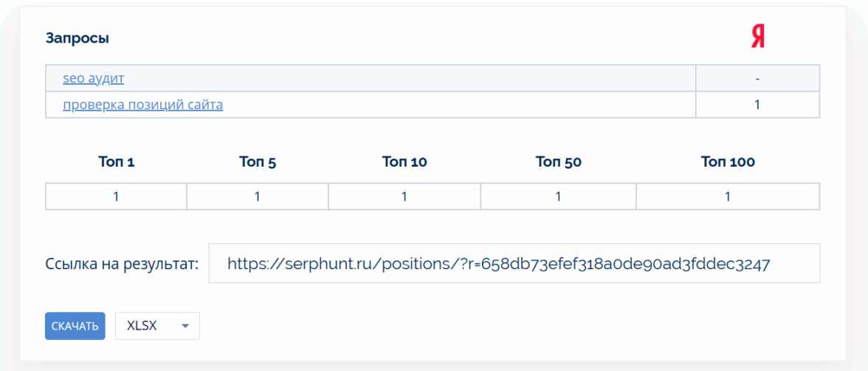Viewport: 868px width, 371px height.
Task: Click the Топ 100 value cell
Action: (x=728, y=197)
